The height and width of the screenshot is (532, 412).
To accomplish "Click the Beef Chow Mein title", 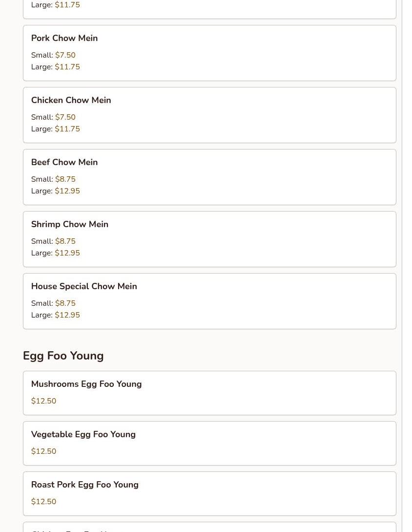I will [x=64, y=162].
